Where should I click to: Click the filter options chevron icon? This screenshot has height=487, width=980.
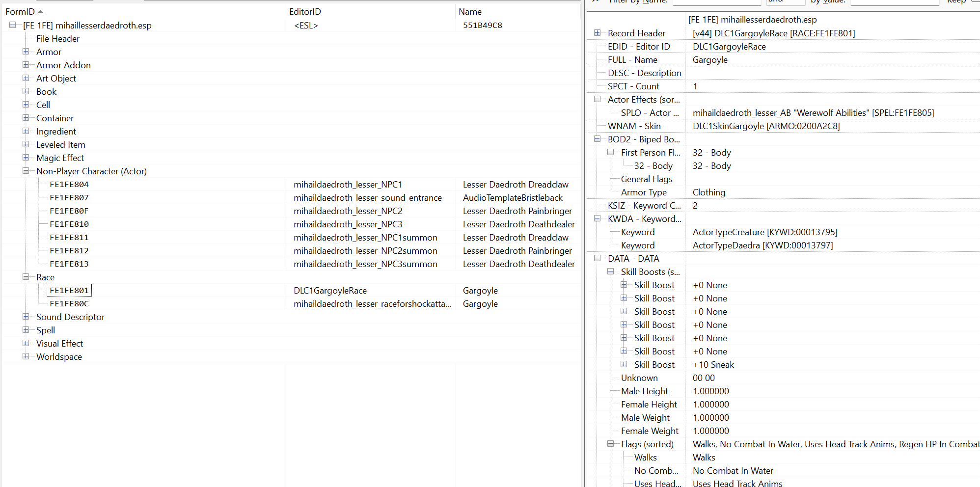coord(595,2)
